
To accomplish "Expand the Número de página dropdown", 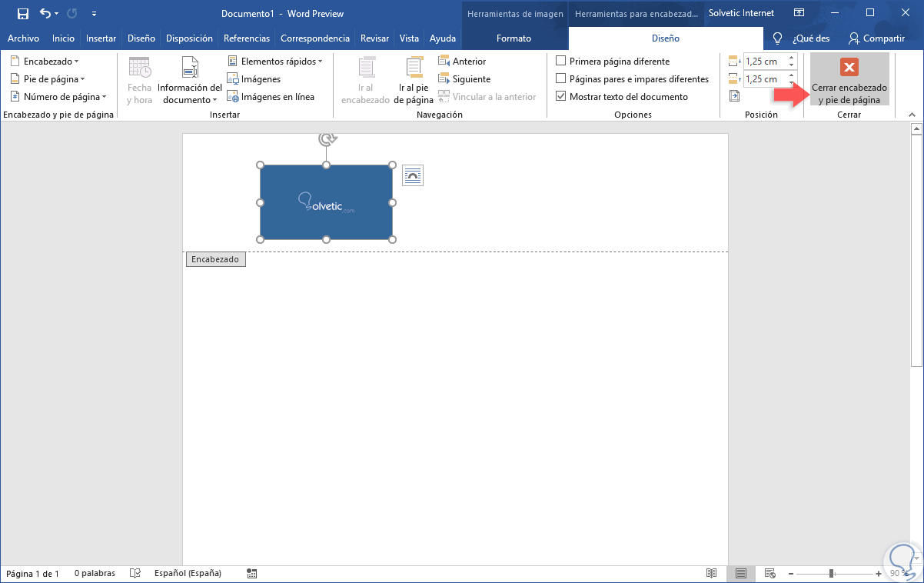I will pos(58,97).
